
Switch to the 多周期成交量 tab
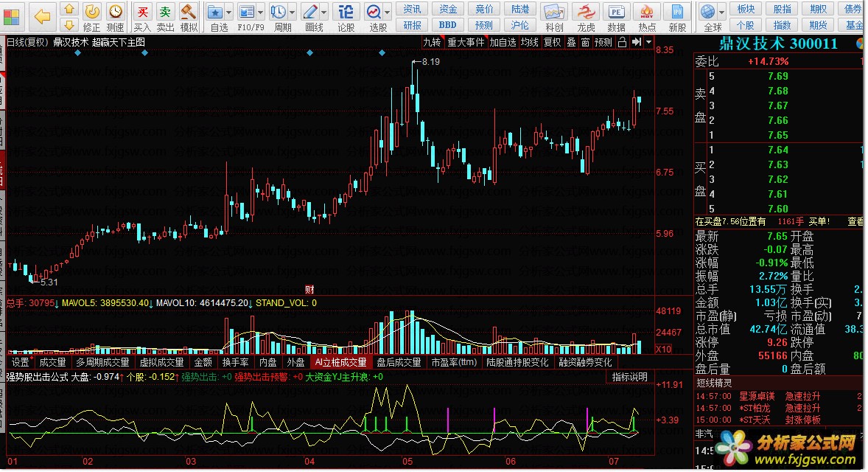click(x=102, y=362)
